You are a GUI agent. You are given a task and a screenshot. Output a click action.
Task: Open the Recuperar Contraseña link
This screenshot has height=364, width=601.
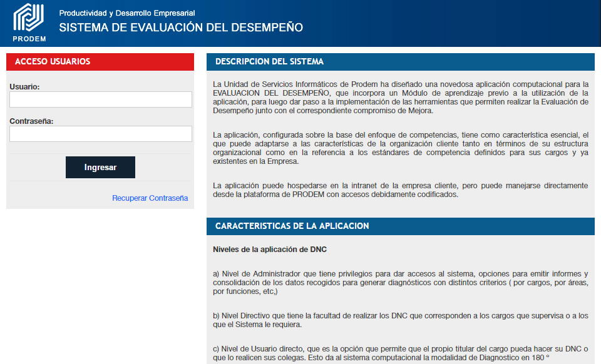click(150, 198)
